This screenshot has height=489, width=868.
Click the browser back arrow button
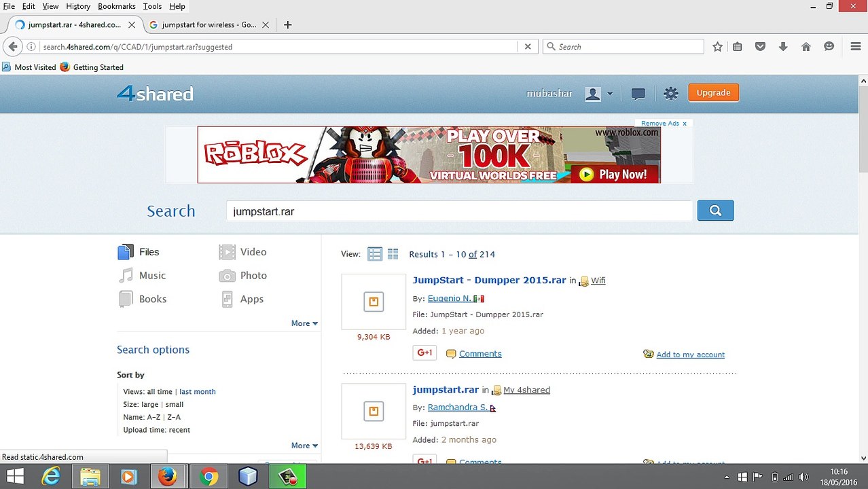(13, 46)
